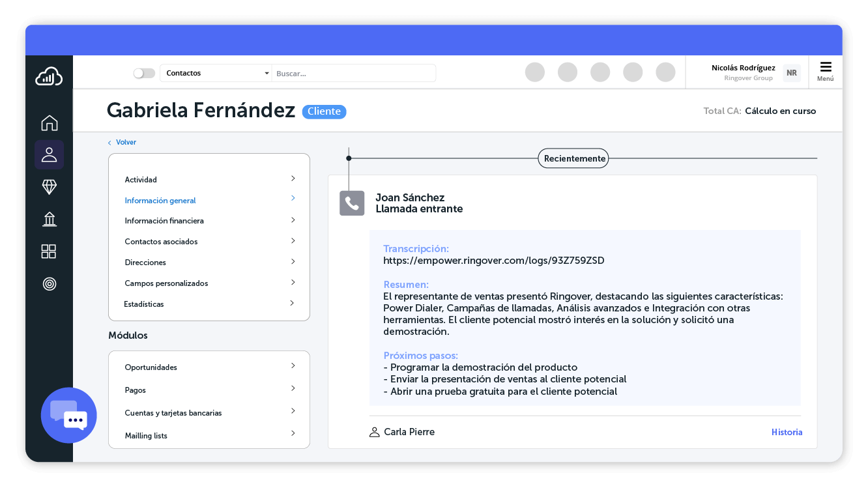This screenshot has height=486, width=868.
Task: Click the Ringover cloud logo
Action: [49, 76]
